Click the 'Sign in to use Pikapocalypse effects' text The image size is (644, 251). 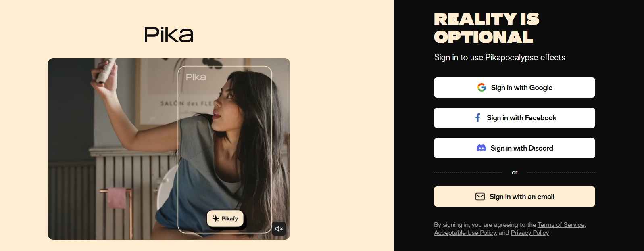(500, 57)
